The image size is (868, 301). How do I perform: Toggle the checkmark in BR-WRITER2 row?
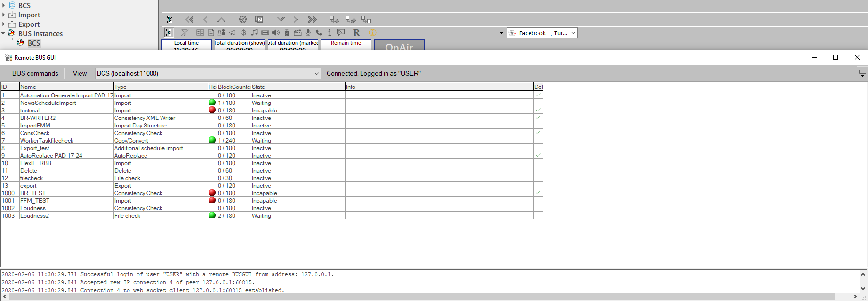pos(538,118)
